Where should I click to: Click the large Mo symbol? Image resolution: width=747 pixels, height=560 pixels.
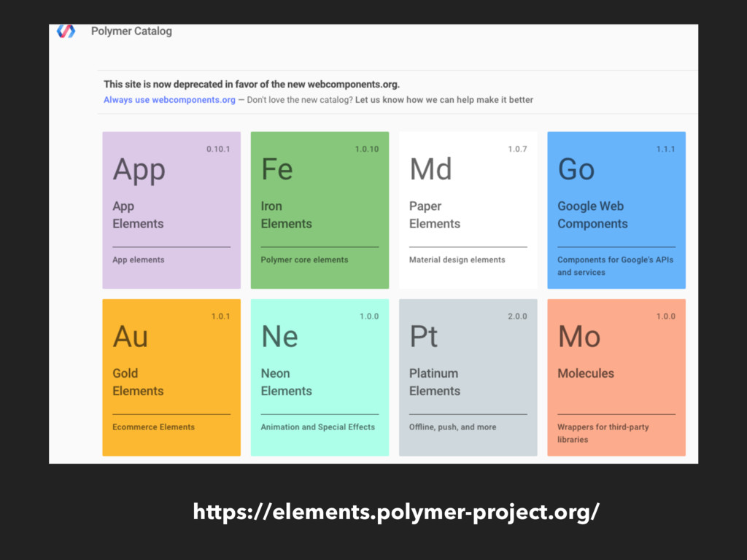pyautogui.click(x=578, y=337)
